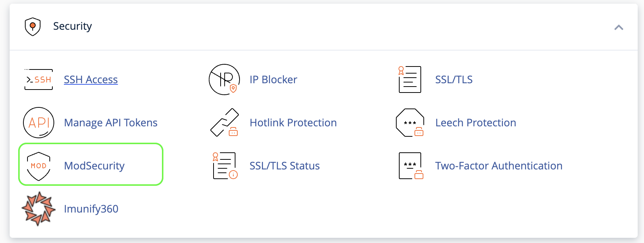Open the ModSecurity text link
The height and width of the screenshot is (243, 644).
pos(94,166)
